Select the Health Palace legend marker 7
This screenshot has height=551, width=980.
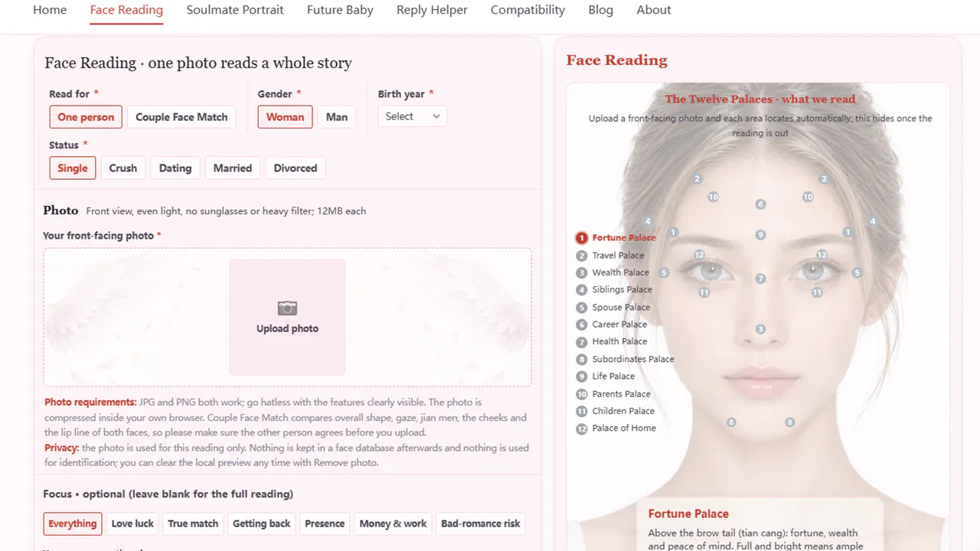(582, 342)
